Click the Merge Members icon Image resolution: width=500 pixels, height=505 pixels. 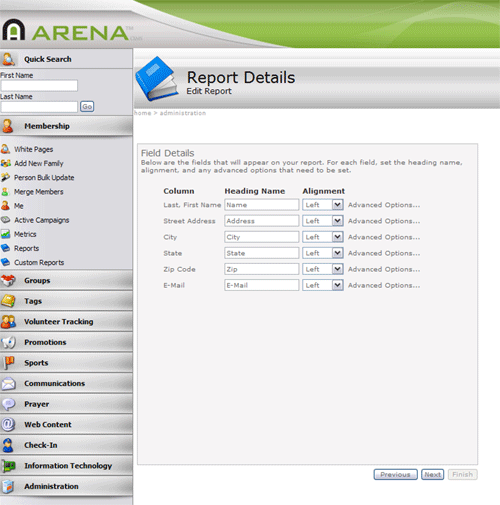coord(5,192)
